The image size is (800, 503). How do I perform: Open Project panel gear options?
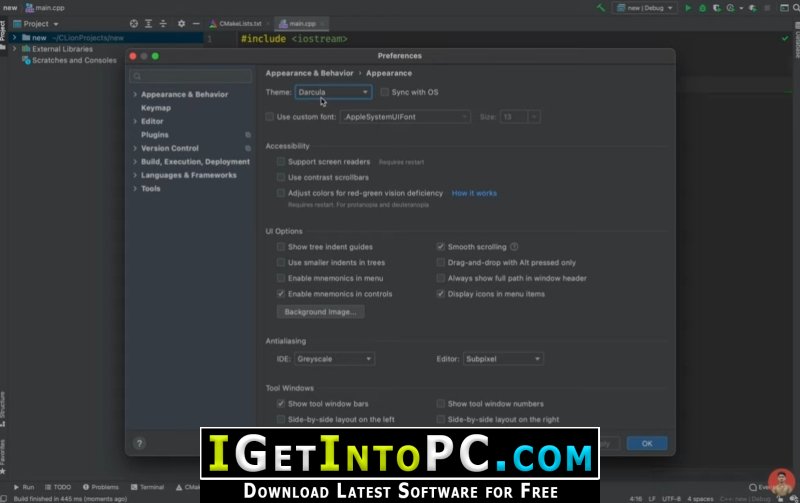(181, 23)
